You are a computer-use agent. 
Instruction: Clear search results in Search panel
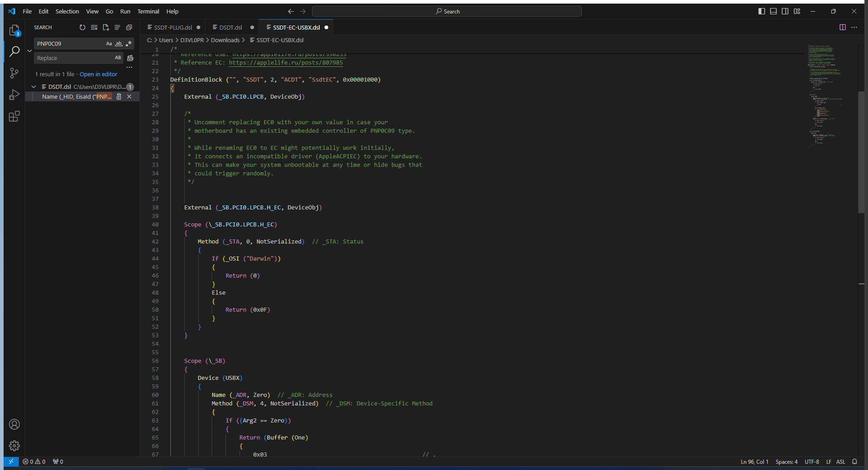(94, 27)
